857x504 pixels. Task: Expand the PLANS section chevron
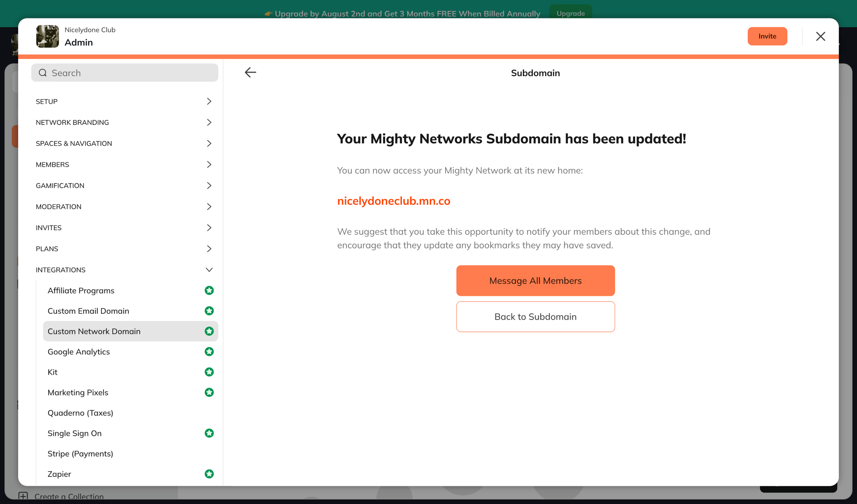(x=209, y=249)
